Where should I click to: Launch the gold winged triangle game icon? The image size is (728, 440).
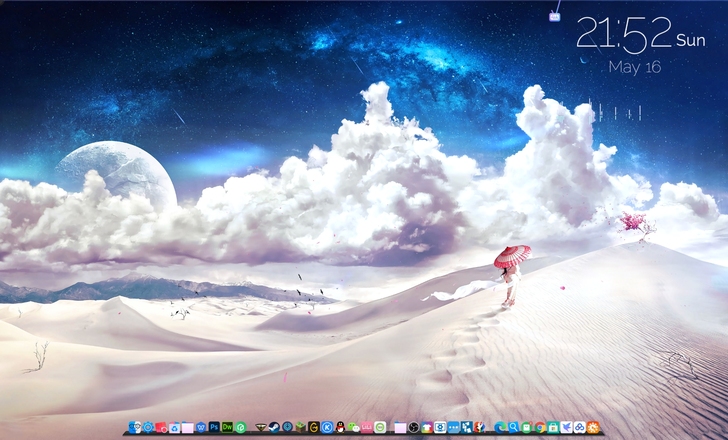[261, 427]
